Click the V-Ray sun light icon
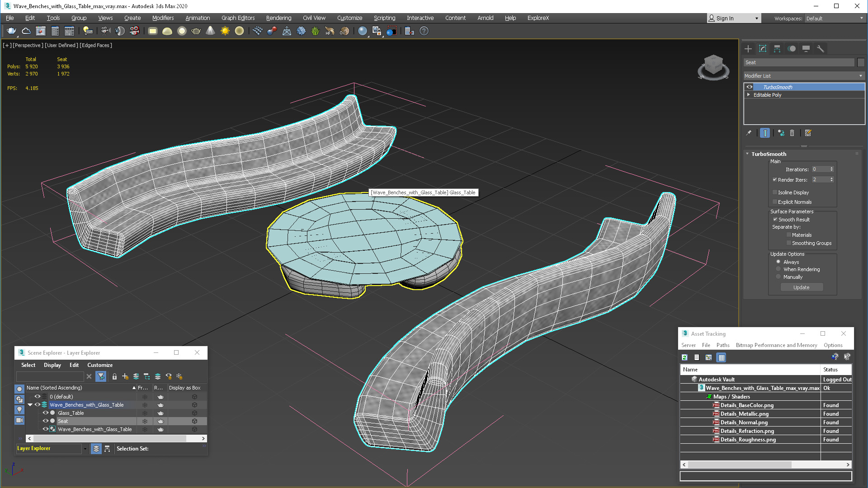The image size is (868, 488). pyautogui.click(x=225, y=31)
